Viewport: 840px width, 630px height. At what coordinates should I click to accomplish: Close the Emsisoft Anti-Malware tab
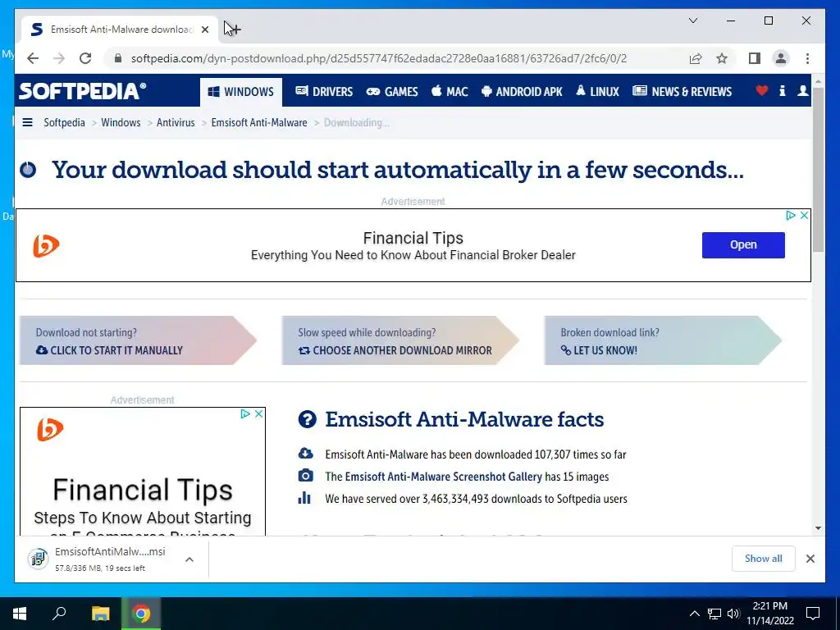click(205, 30)
